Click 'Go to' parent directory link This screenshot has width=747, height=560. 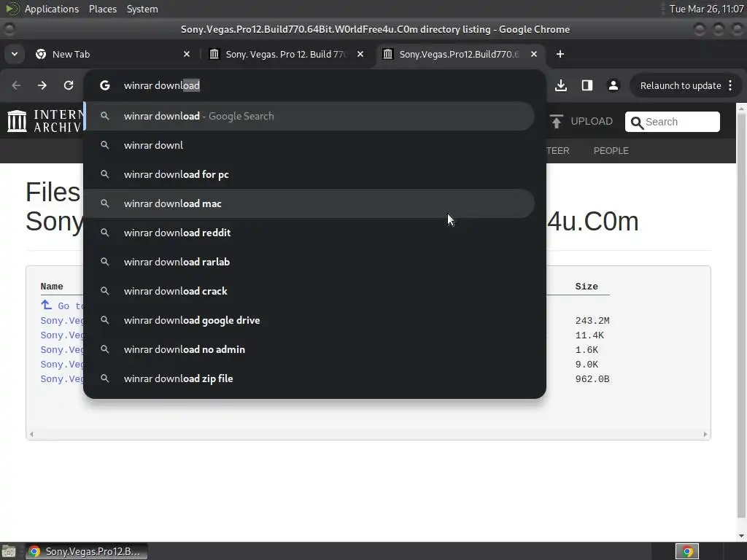coord(63,306)
